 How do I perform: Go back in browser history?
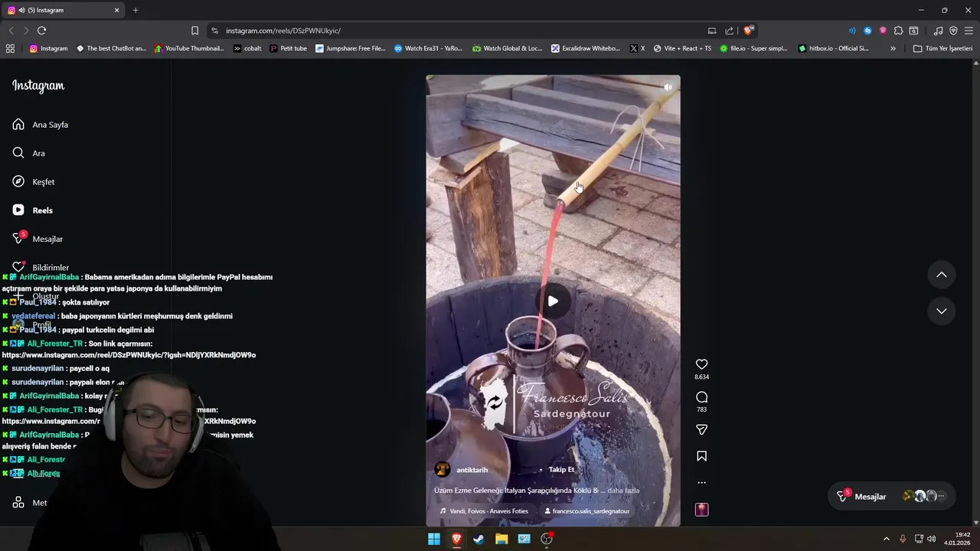click(x=11, y=31)
